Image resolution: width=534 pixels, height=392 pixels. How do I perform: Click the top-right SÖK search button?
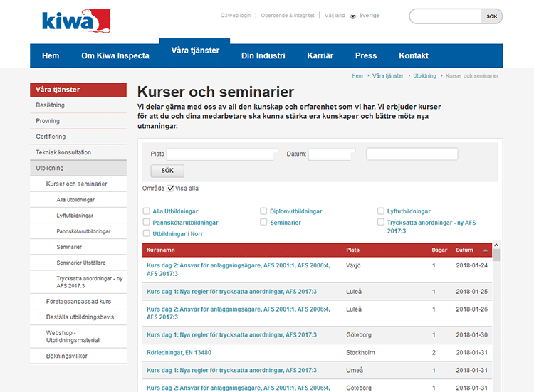(491, 16)
